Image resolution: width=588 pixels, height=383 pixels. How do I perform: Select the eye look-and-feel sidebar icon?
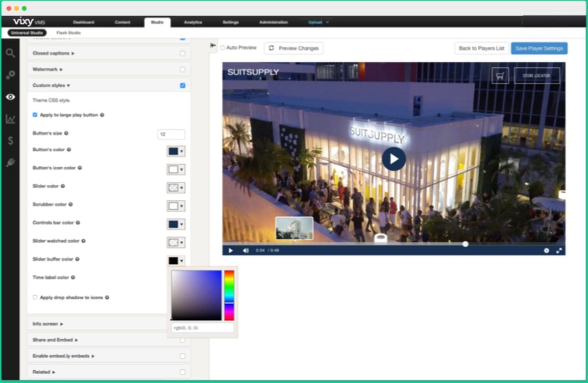click(x=10, y=97)
